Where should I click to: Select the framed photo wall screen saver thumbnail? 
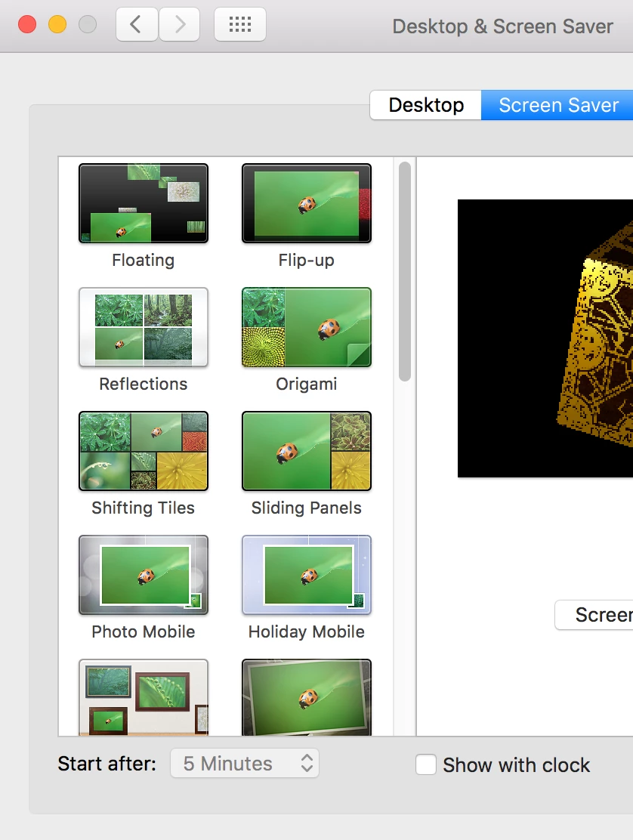(x=144, y=697)
